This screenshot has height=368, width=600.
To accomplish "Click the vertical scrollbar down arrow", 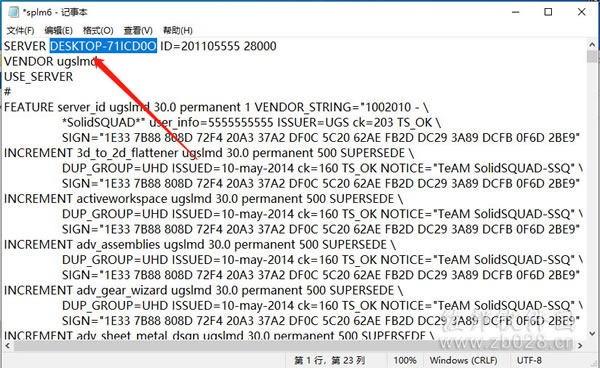I will coord(593,334).
